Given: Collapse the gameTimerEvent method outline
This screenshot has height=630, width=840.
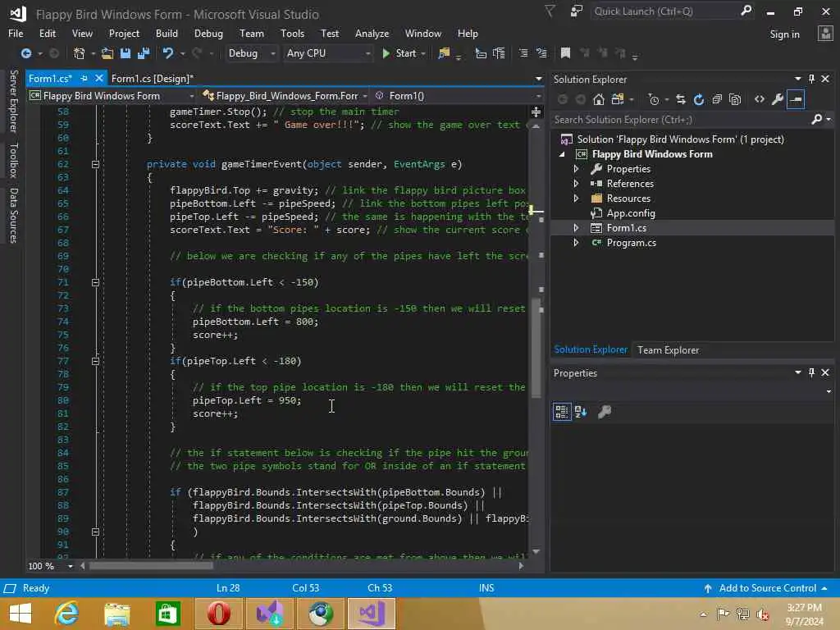Looking at the screenshot, I should click(95, 164).
